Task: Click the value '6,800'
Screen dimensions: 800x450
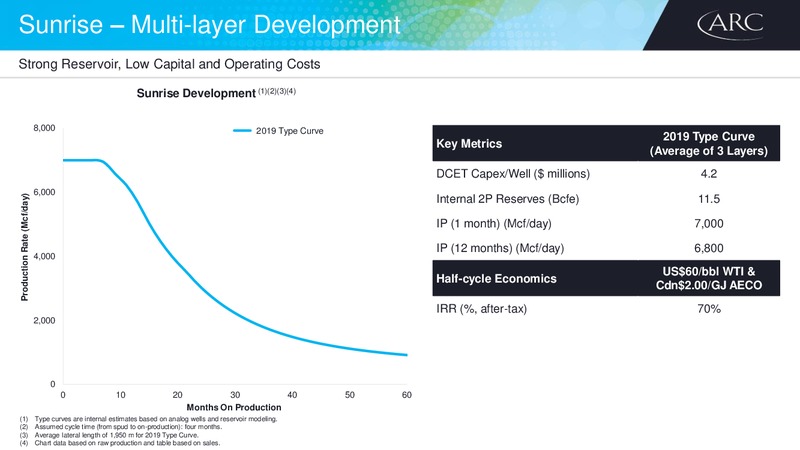Action: point(709,248)
